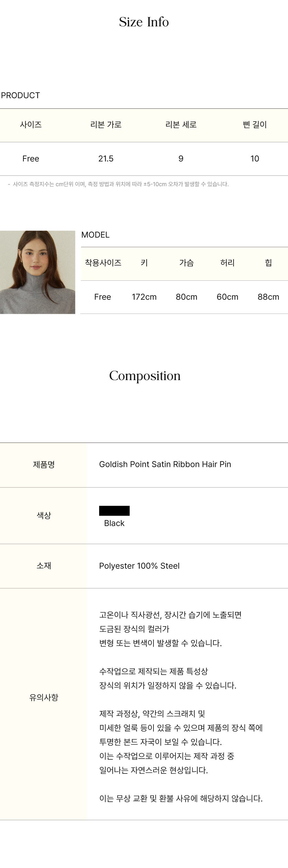Click the 삔 길이 column header
Screen dimensions: 288x868
[x=255, y=125]
